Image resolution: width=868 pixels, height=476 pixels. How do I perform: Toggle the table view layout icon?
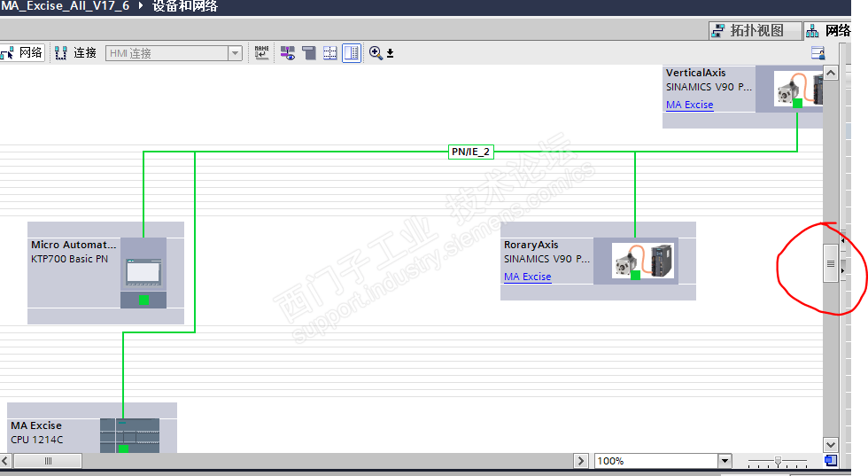[352, 53]
